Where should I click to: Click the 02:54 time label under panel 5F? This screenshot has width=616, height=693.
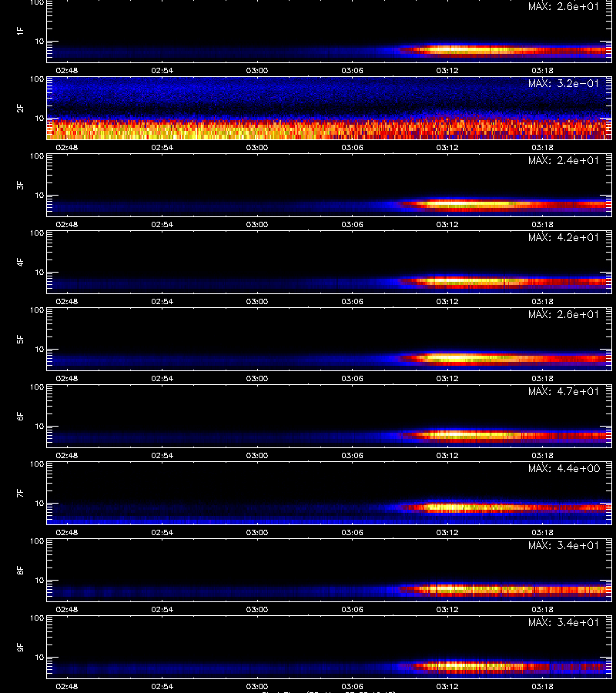tap(162, 378)
